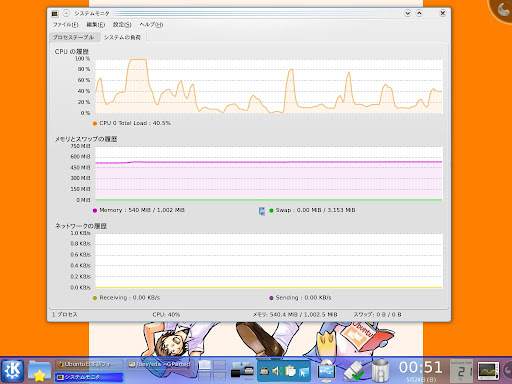Open the 編集(E) menu
This screenshot has height=384, width=512.
(96, 24)
